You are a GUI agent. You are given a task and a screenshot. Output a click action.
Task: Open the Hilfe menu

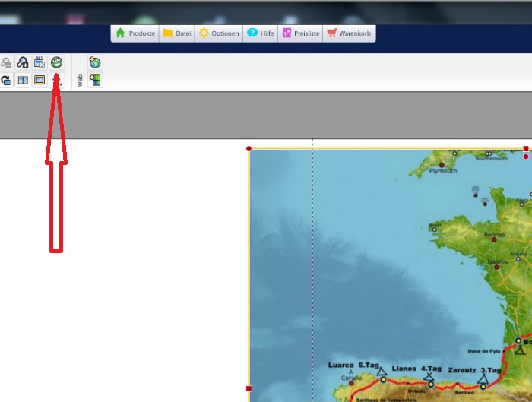coord(261,33)
